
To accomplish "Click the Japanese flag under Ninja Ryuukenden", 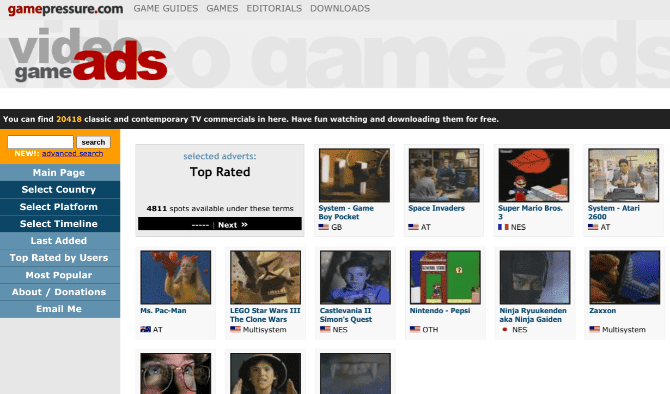I will (505, 329).
